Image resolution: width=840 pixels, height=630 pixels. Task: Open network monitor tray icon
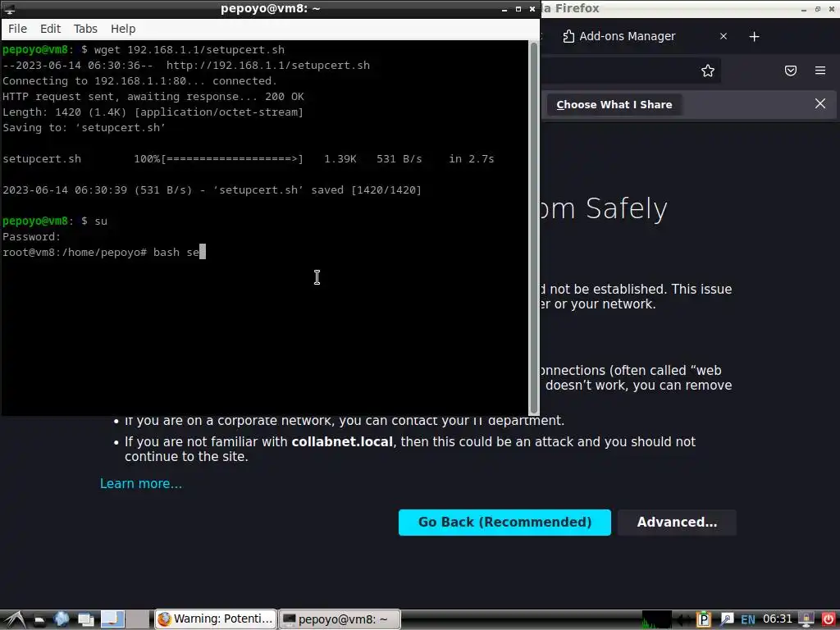pos(806,619)
